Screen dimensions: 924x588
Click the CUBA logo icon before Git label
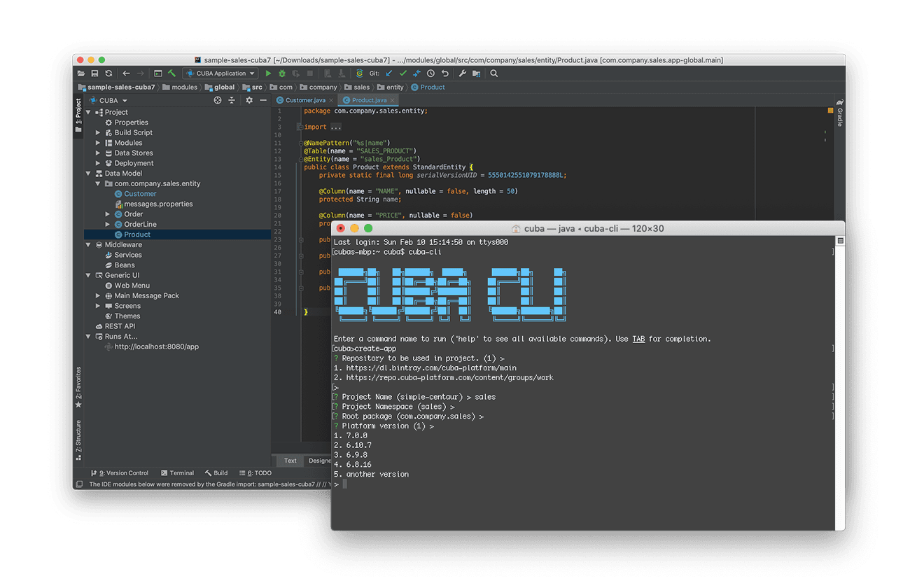pos(360,73)
